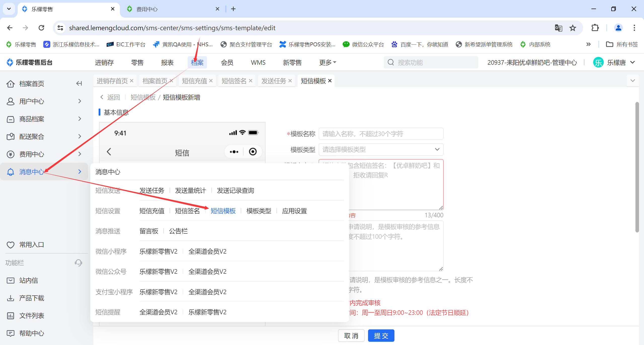Collapse the left sidebar with arrow icon

coord(79,83)
